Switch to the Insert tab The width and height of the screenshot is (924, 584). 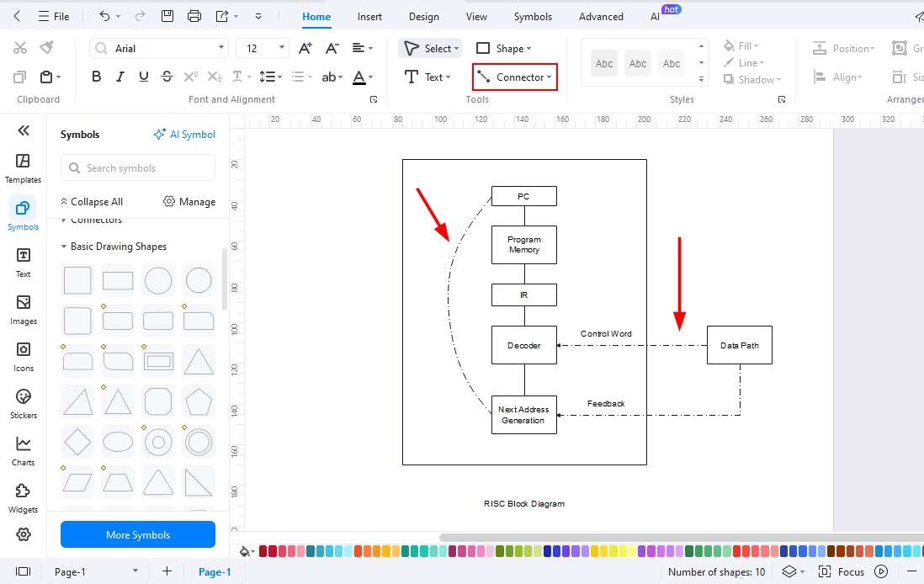tap(369, 16)
